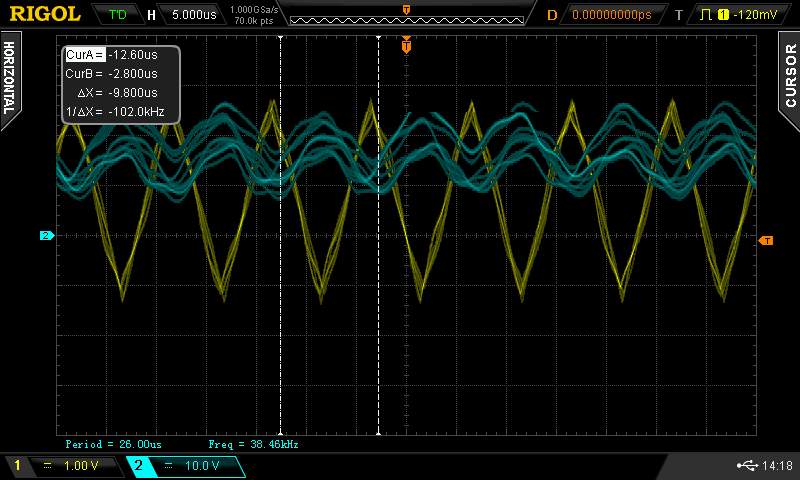The width and height of the screenshot is (800, 480).
Task: Click the channel 2 ground level marker
Action: click(x=46, y=236)
